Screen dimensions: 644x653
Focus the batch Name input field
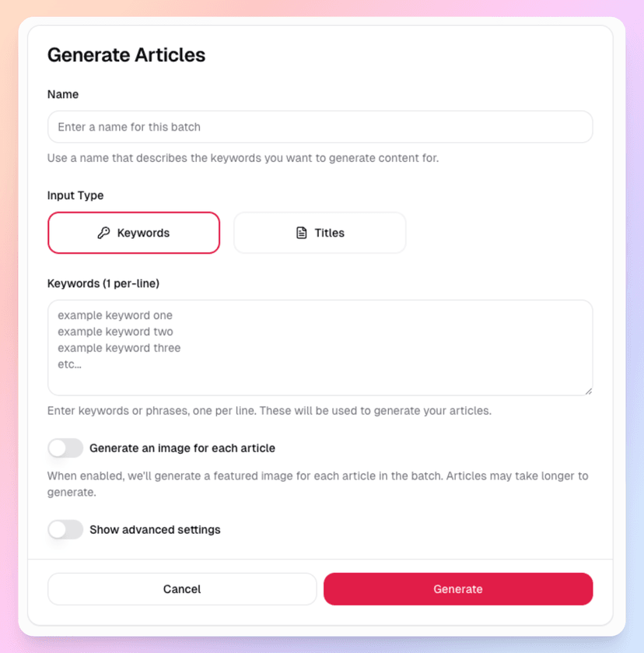[320, 127]
